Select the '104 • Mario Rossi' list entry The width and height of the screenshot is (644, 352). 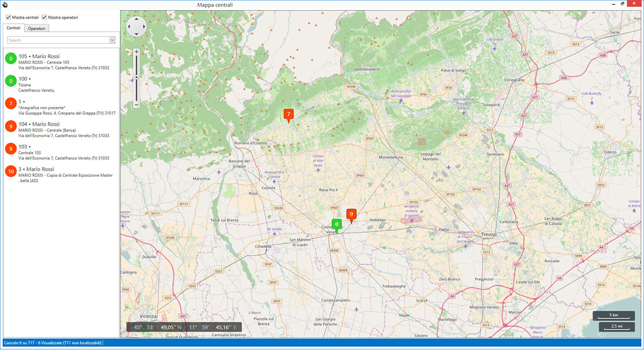coord(61,130)
